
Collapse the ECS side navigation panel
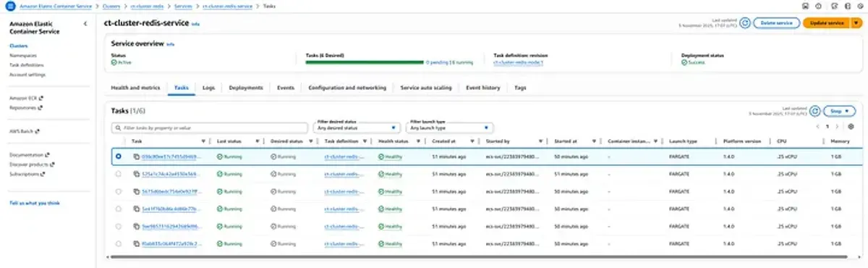[x=85, y=24]
